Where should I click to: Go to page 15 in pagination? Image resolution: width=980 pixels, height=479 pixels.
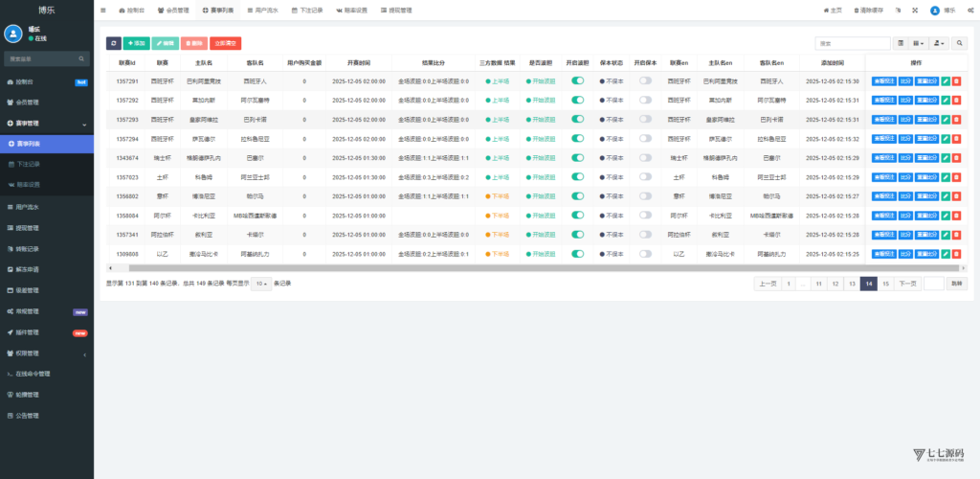[x=885, y=284]
